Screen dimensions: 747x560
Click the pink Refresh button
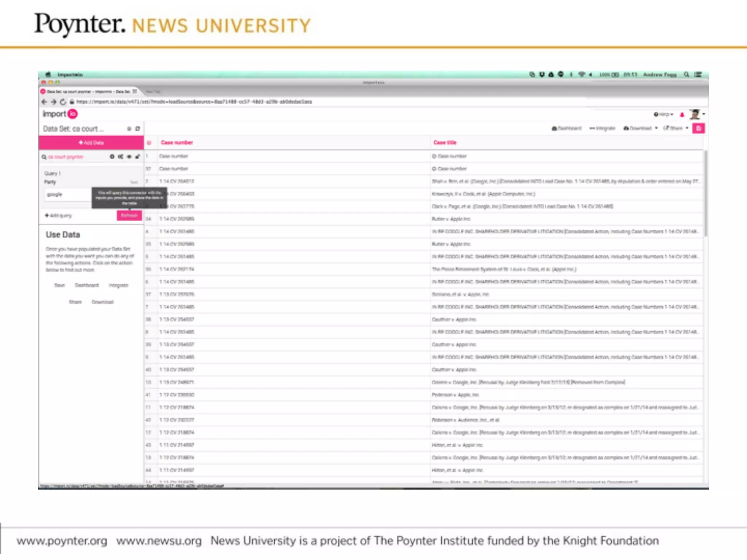point(129,215)
